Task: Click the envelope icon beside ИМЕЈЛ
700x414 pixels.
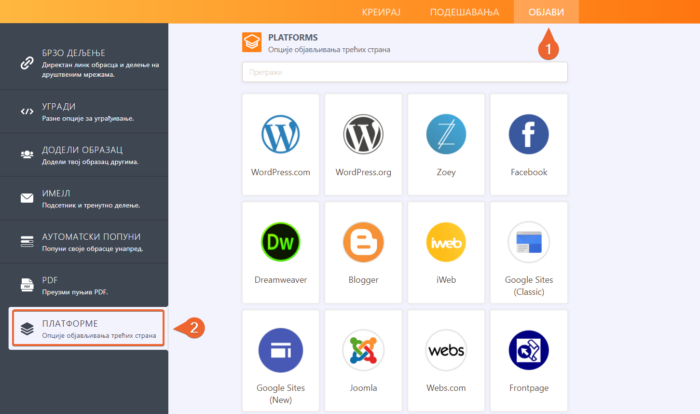Action: pos(27,198)
